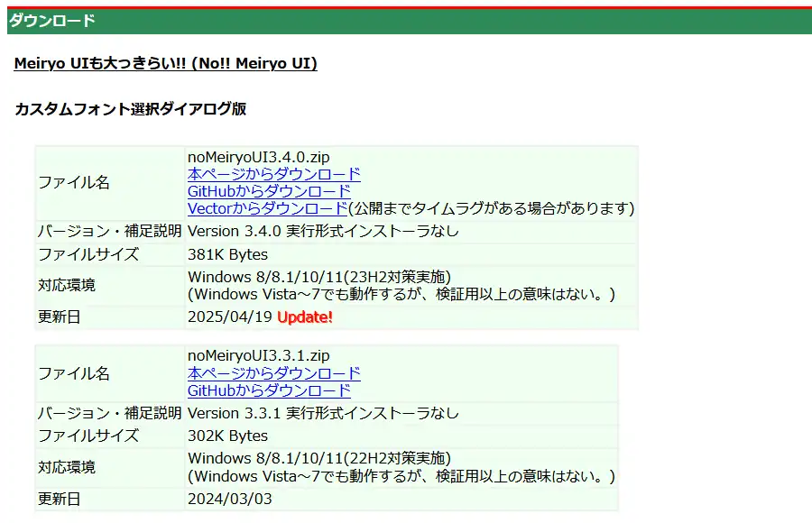Click the ファイルサイズ label beside 381K Bytes
Image resolution: width=812 pixels, height=523 pixels.
pyautogui.click(x=88, y=254)
